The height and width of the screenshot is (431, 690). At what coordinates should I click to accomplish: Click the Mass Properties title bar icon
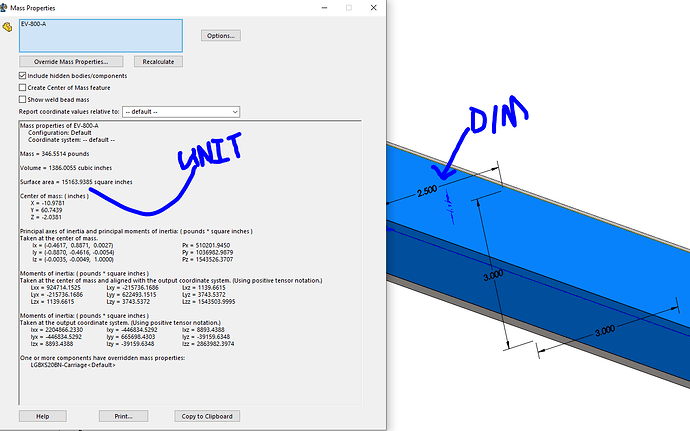[8, 7]
